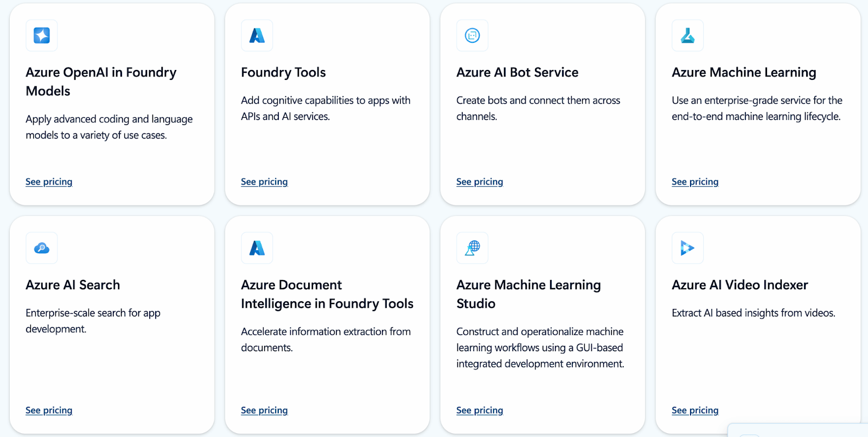
Task: Select the 'Azure AI Video Indexer' heading
Action: coord(740,285)
